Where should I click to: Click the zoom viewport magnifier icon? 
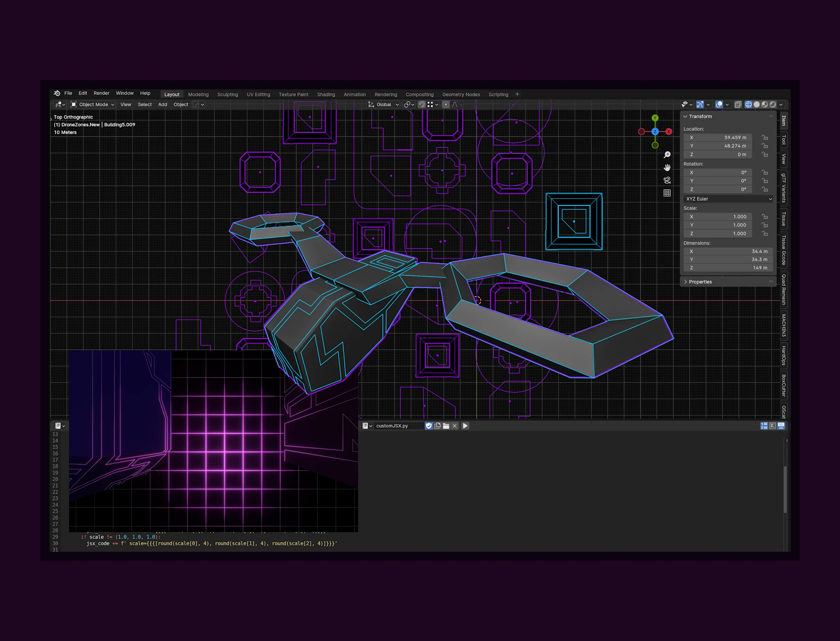point(667,155)
